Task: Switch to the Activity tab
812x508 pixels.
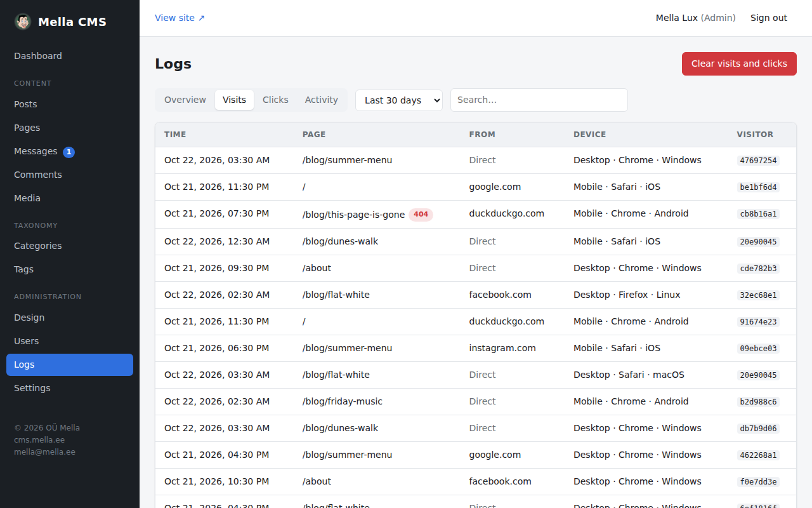Action: point(322,100)
